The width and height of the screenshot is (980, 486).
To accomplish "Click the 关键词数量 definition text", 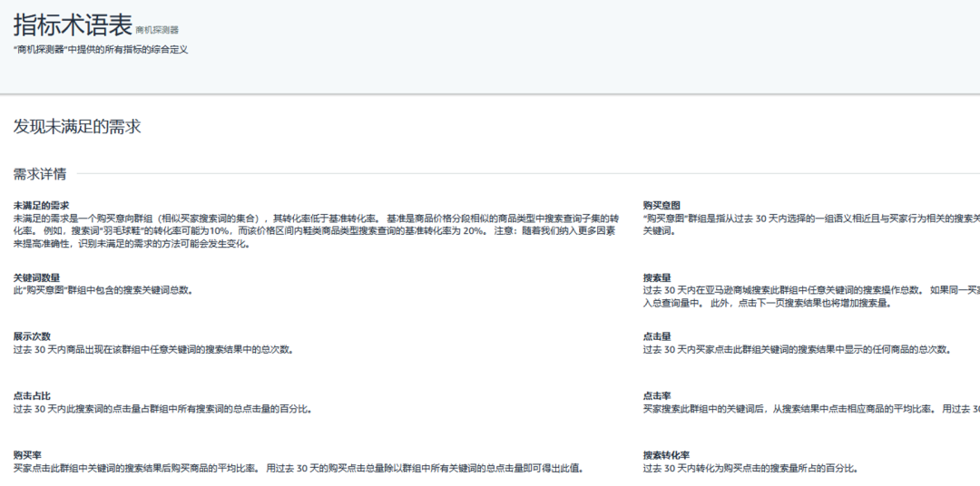I will click(x=103, y=290).
